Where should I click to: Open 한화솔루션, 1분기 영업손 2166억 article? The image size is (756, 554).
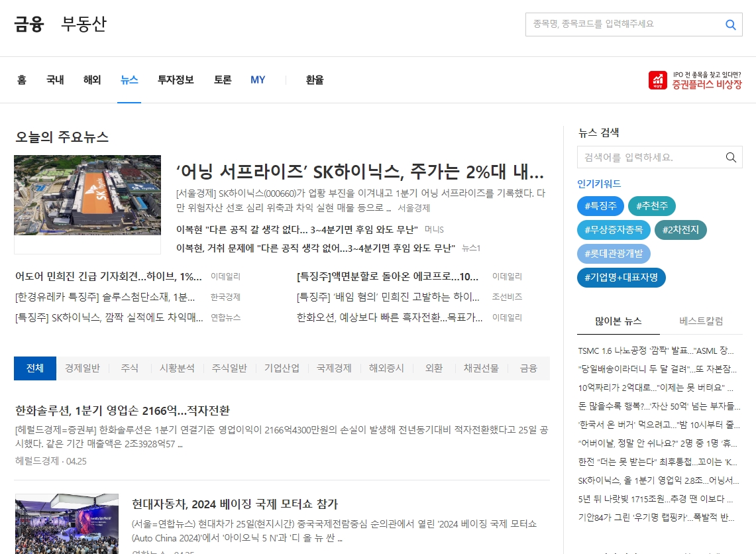coord(123,411)
